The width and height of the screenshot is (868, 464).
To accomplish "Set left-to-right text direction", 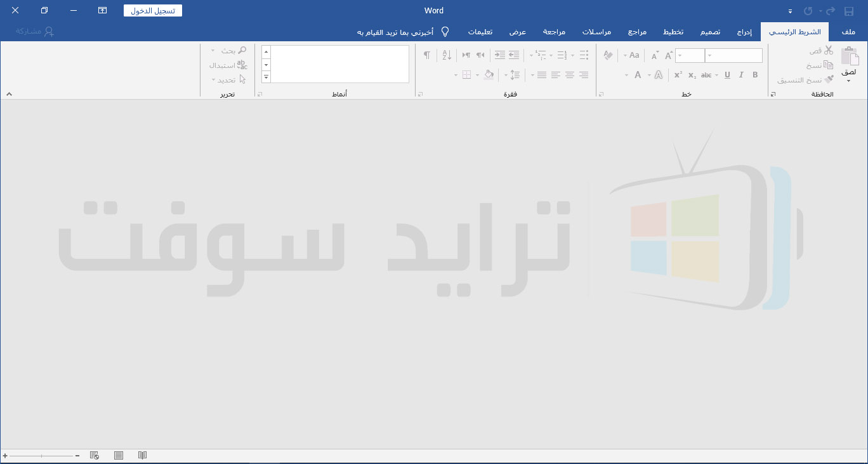I will [466, 55].
